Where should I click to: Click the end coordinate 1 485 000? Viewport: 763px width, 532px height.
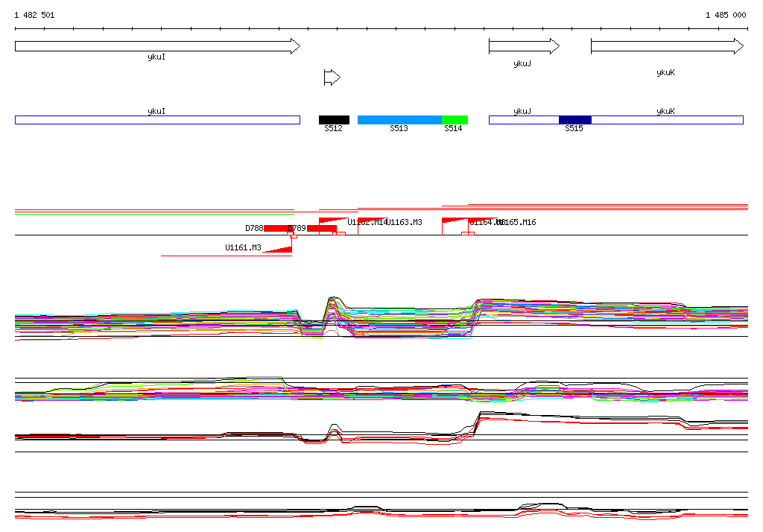pyautogui.click(x=726, y=15)
